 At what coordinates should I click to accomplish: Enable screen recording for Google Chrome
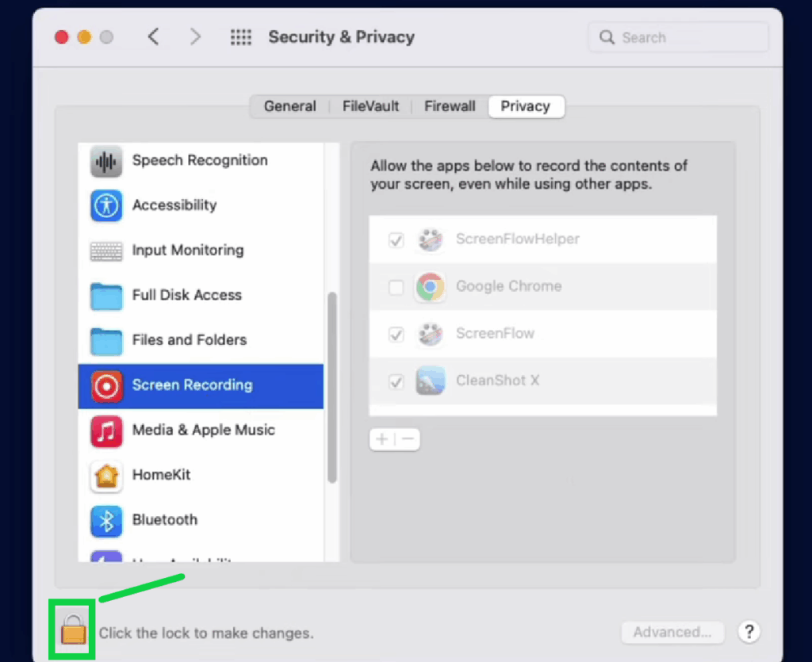point(396,287)
